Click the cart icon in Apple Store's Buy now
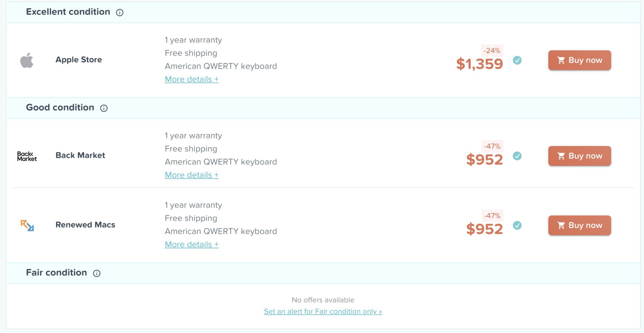 tap(562, 60)
